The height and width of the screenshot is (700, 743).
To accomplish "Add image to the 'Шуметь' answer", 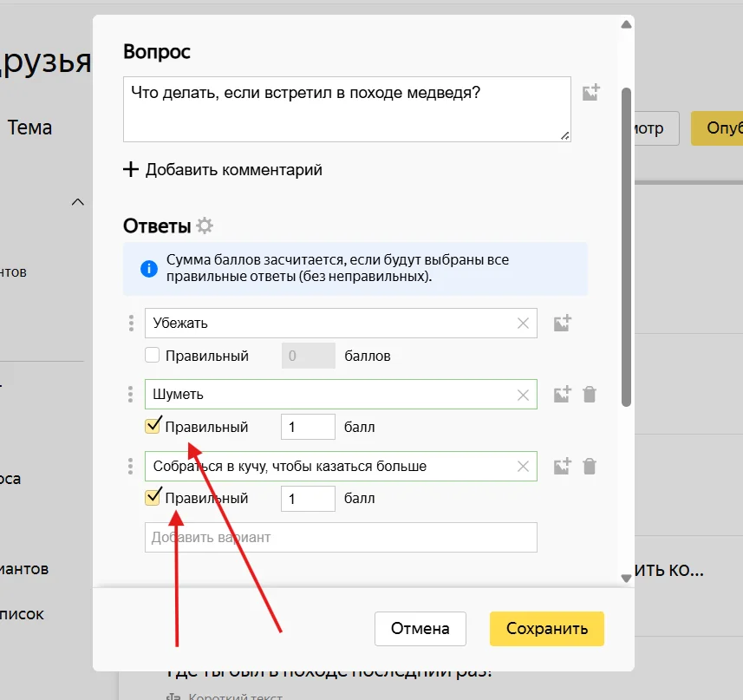I will pyautogui.click(x=563, y=395).
